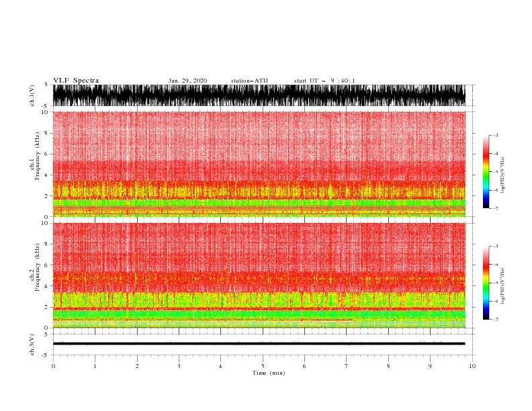This screenshot has width=532, height=411.
Task: Click the ch.3 voltage waveform trace
Action: tap(259, 344)
